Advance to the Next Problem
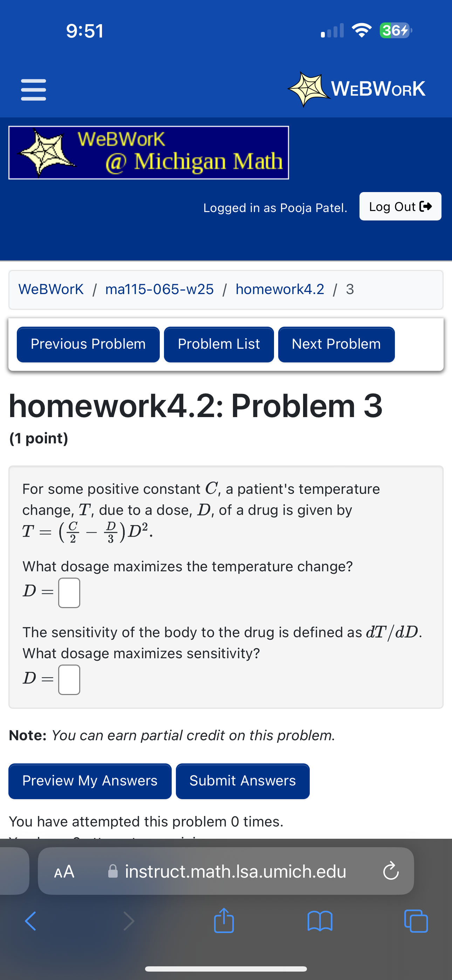The height and width of the screenshot is (980, 452). 336,343
